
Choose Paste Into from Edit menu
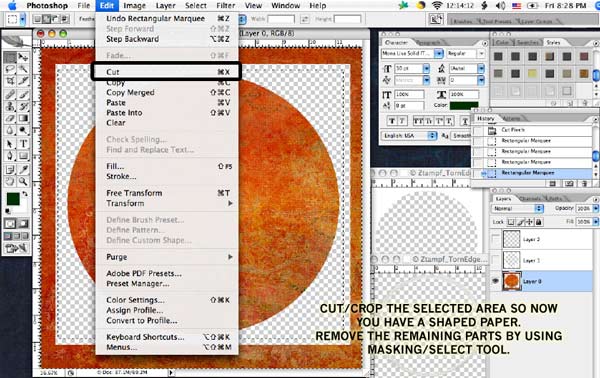pos(167,113)
